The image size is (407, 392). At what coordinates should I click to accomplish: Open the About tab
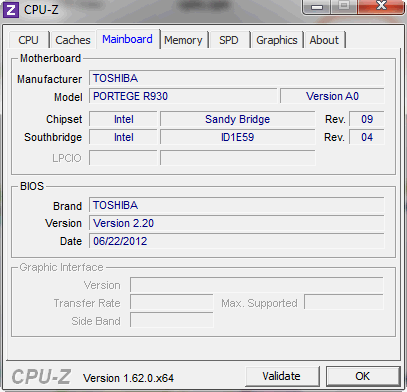click(x=324, y=40)
